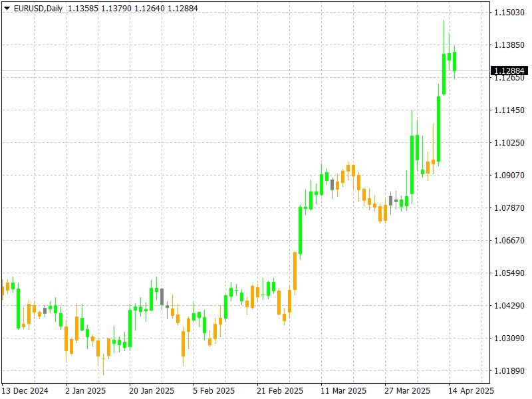Click the 1.13850 price axis label
This screenshot has width=532, height=399.
[x=509, y=45]
